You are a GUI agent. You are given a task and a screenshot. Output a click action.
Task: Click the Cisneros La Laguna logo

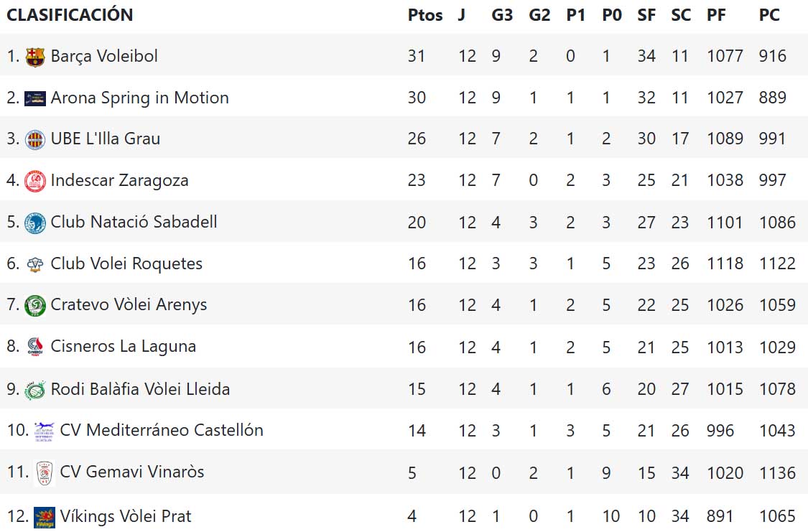click(x=34, y=347)
